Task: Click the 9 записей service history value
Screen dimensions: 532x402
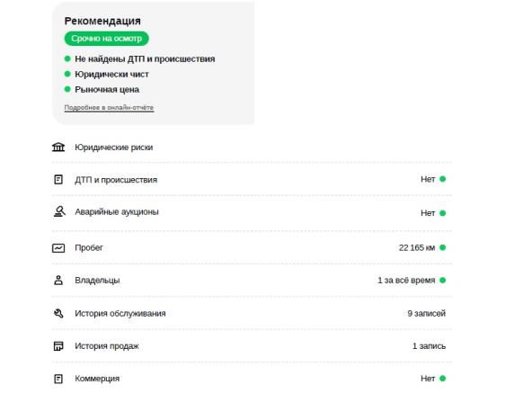Action: pyautogui.click(x=427, y=313)
